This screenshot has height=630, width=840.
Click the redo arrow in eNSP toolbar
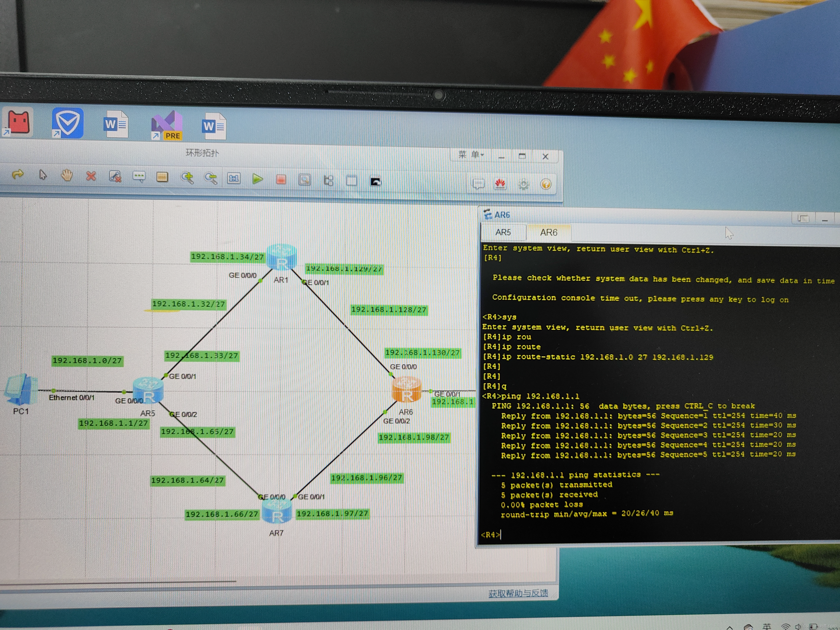point(17,175)
